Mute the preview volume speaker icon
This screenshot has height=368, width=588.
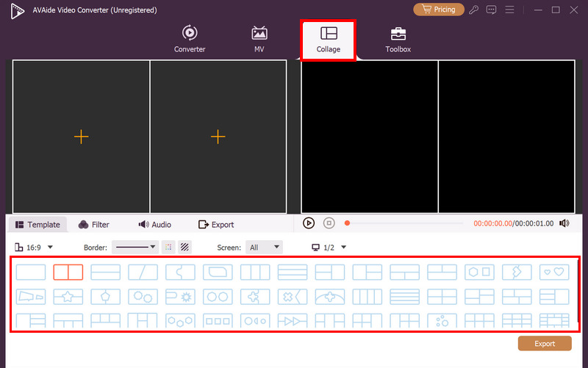564,223
